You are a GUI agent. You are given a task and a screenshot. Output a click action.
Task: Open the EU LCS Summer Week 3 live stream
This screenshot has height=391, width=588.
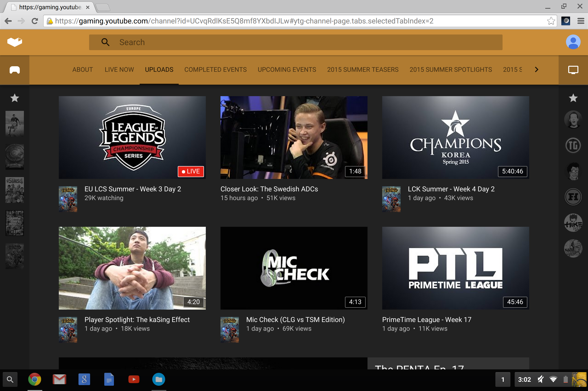(132, 137)
